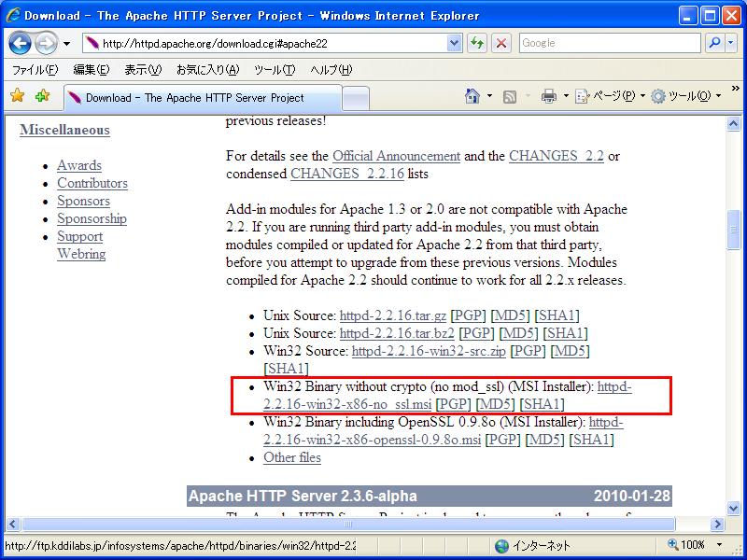This screenshot has height=560, width=747.
Task: Open recent pages dropdown next to Forward
Action: tap(66, 44)
